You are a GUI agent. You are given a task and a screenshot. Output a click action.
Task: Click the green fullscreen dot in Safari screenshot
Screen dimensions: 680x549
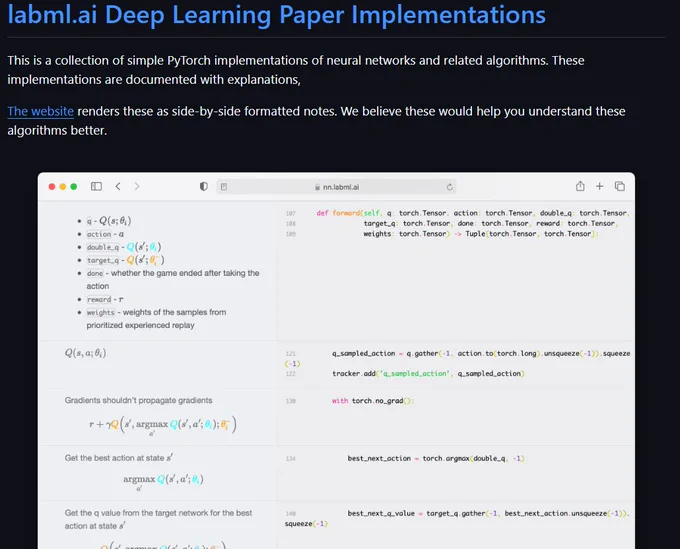click(x=74, y=186)
